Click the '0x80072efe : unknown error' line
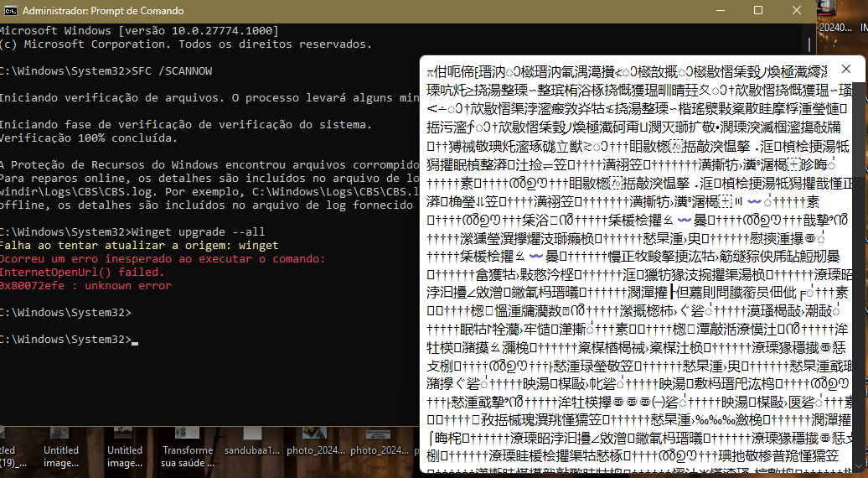868x478 pixels. point(85,285)
